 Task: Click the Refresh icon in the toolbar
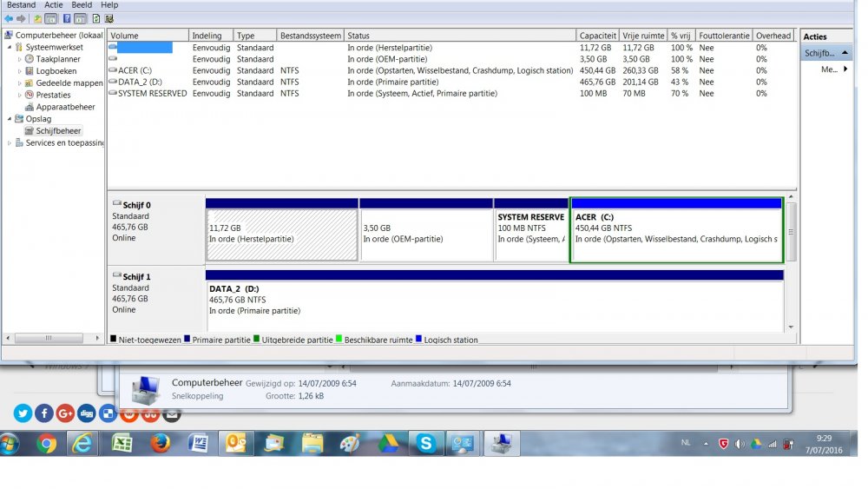pyautogui.click(x=95, y=18)
